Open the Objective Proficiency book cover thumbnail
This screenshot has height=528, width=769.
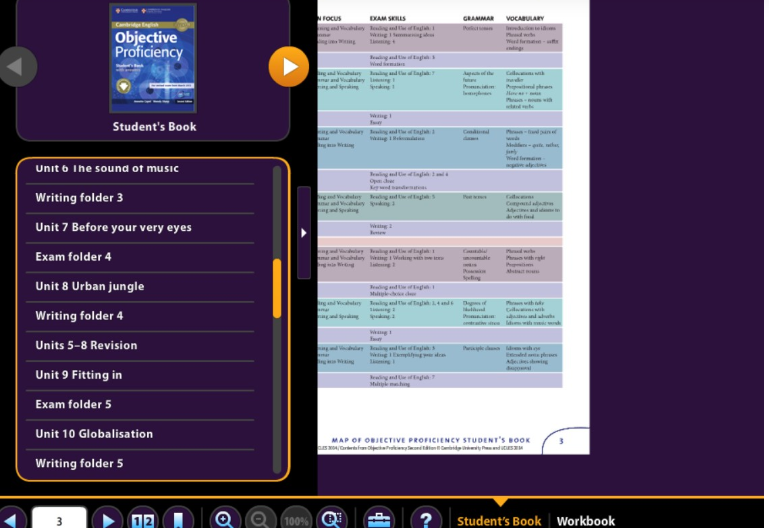click(153, 58)
